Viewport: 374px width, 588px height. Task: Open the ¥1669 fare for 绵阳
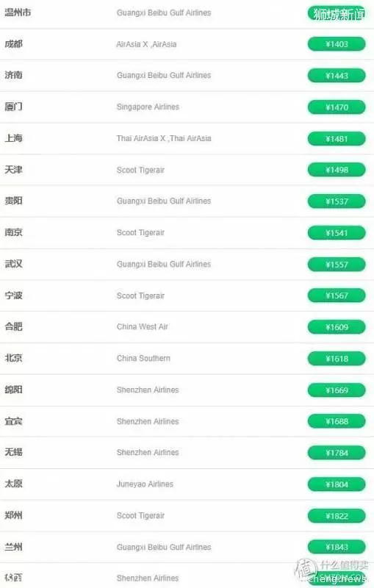337,390
